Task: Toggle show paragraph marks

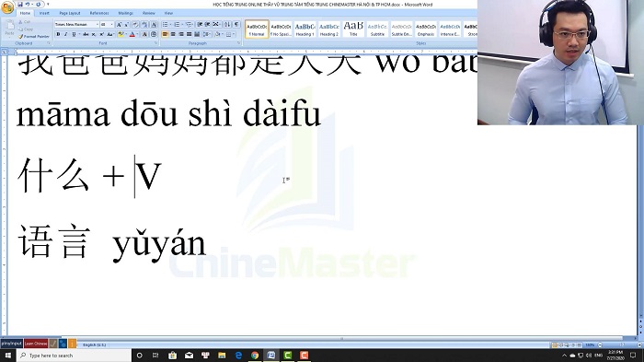Action: click(x=236, y=25)
